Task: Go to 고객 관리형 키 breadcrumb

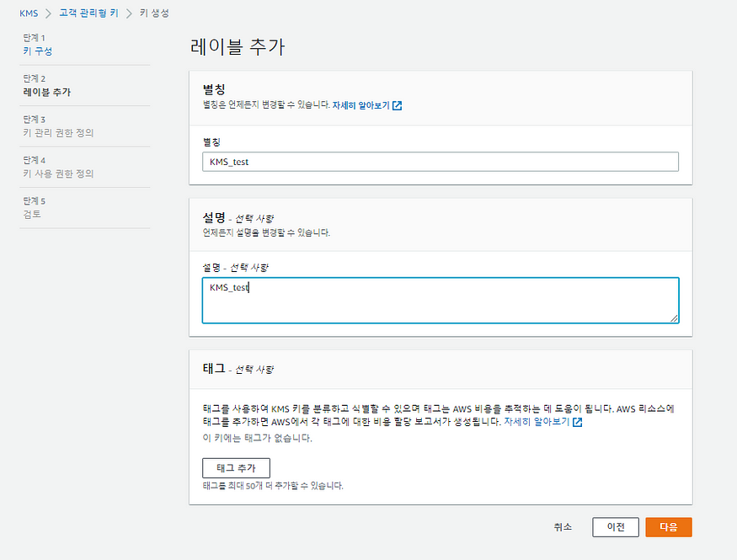Action: click(x=88, y=13)
